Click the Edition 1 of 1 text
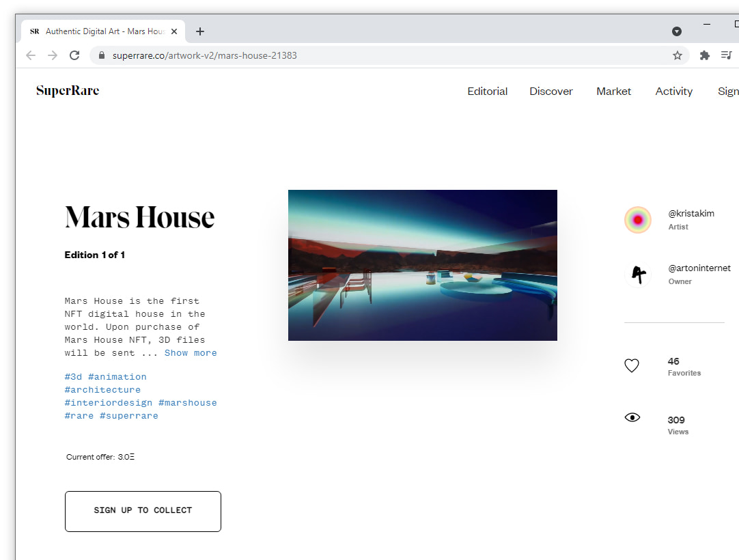Image resolution: width=739 pixels, height=560 pixels. point(95,255)
